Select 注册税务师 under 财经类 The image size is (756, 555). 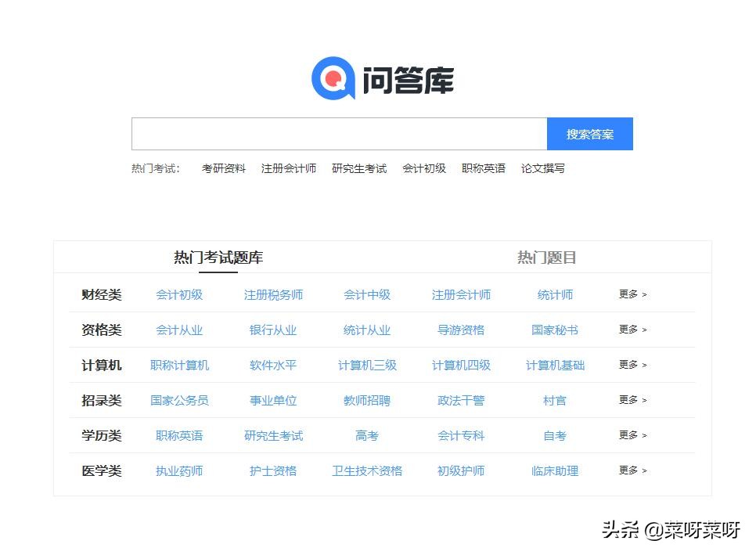click(273, 295)
